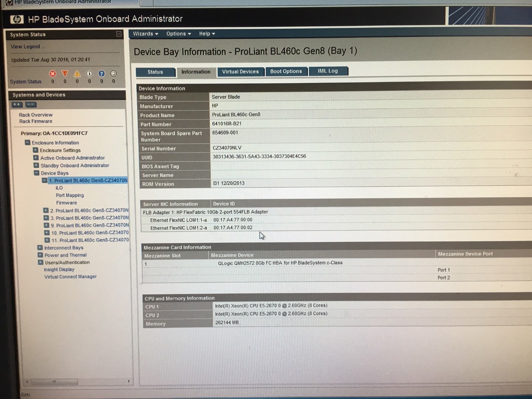532x399 pixels.
Task: Click the tree panel horizontal scrollbar thumb
Action: point(55,381)
